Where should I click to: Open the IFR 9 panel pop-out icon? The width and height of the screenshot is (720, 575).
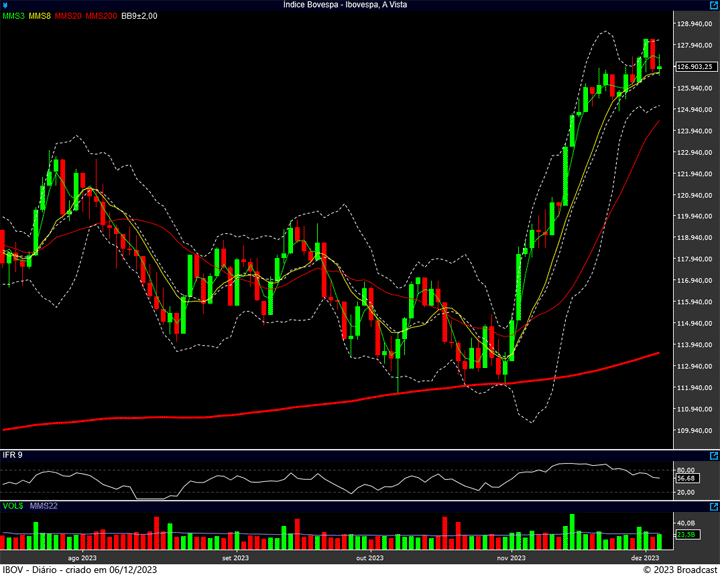[713, 455]
